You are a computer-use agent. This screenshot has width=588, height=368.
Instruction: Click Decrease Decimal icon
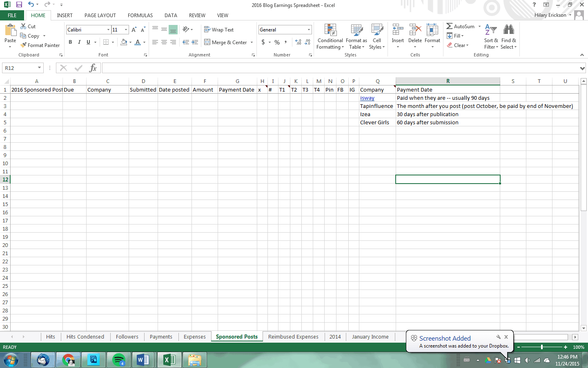tap(307, 42)
